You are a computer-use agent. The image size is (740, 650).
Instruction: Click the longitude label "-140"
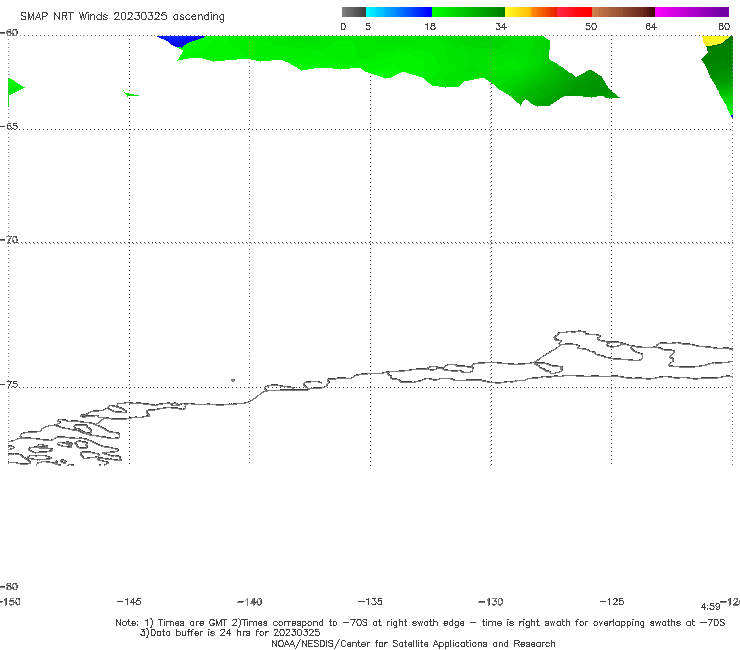point(250,602)
